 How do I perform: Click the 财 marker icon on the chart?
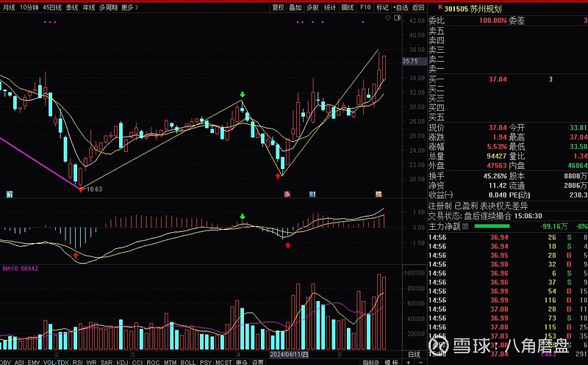312,194
